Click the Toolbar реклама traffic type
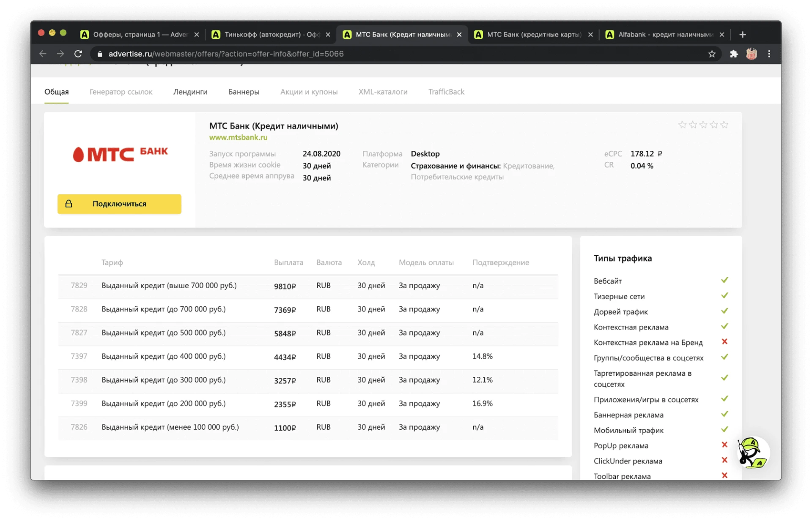This screenshot has width=812, height=521. (x=622, y=476)
